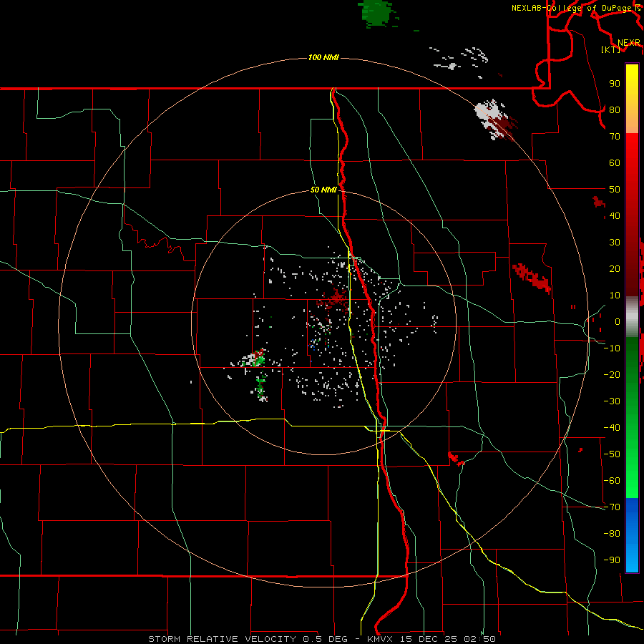
Task: Click the 70 value on the velocity scale
Action: 615,137
